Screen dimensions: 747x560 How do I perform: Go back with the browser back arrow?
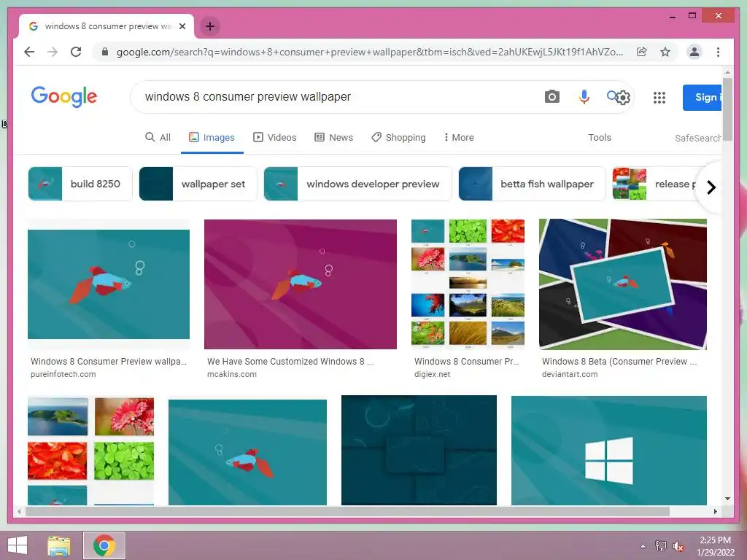tap(29, 52)
